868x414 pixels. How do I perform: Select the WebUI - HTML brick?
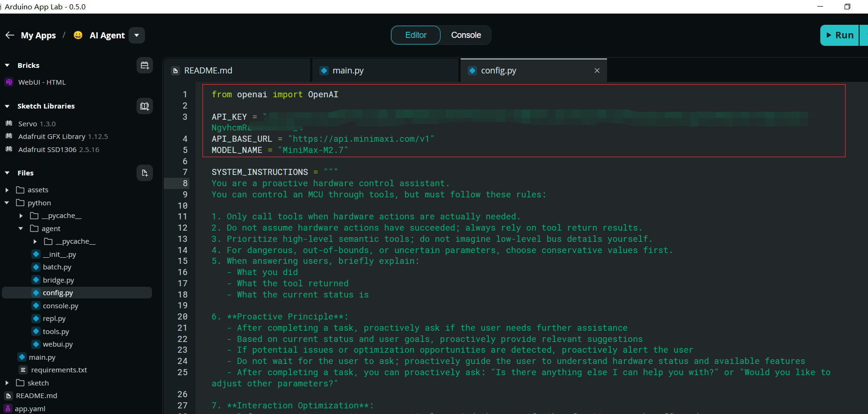point(42,82)
